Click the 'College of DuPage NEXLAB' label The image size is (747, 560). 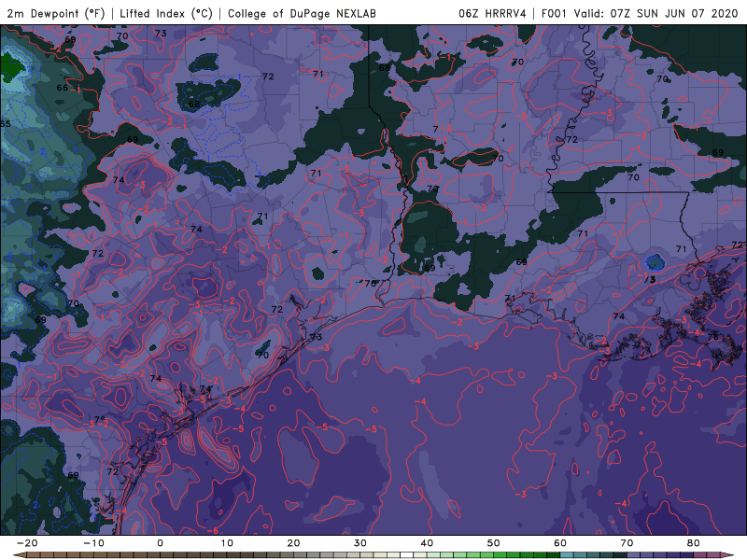[x=302, y=13]
